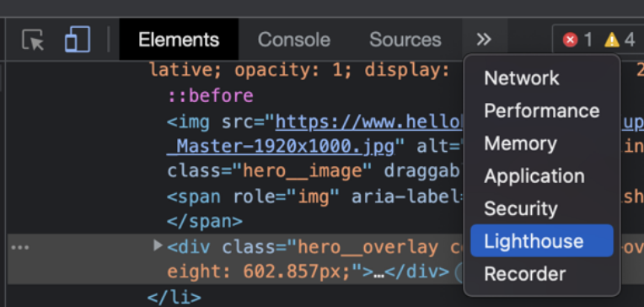This screenshot has width=644, height=307.
Task: Expand the hero__overlay div node
Action: [158, 245]
